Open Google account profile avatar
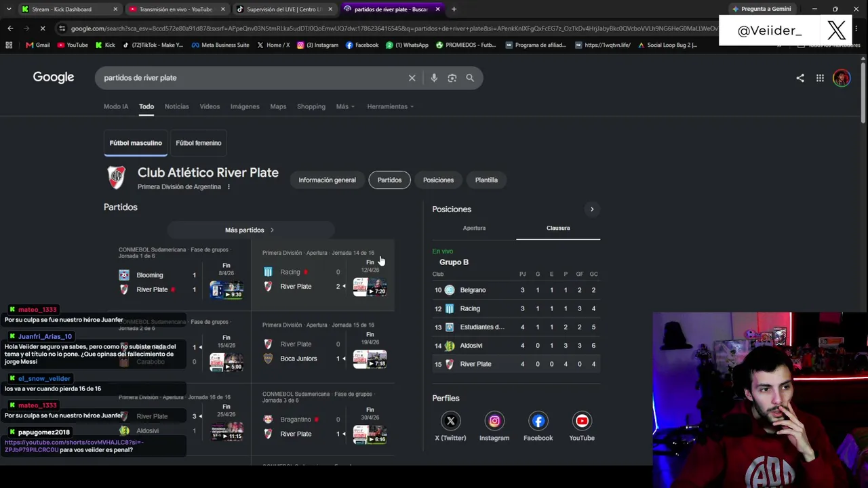The width and height of the screenshot is (868, 488). point(842,78)
